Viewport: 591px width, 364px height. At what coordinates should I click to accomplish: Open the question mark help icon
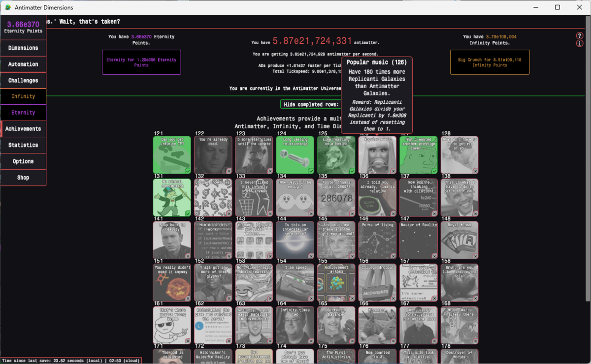(580, 36)
